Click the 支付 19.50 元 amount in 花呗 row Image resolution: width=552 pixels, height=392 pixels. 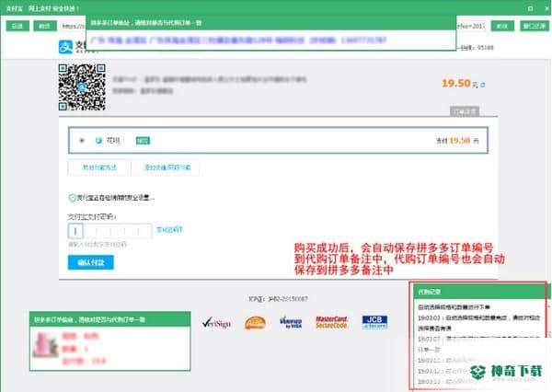(x=457, y=141)
